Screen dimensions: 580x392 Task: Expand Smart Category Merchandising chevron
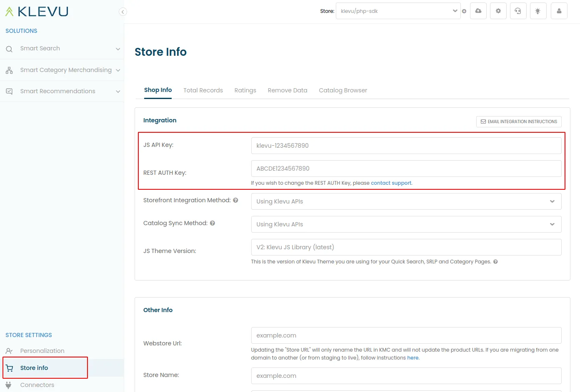[x=118, y=70]
